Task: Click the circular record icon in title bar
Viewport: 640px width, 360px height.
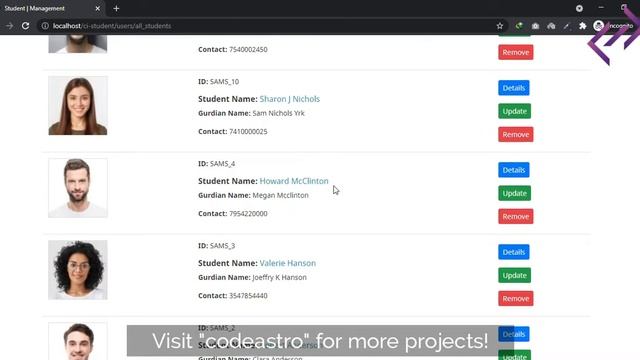Action: pyautogui.click(x=579, y=8)
